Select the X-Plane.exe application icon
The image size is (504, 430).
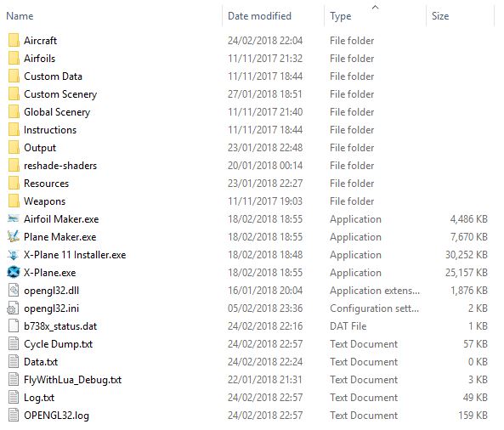14,272
